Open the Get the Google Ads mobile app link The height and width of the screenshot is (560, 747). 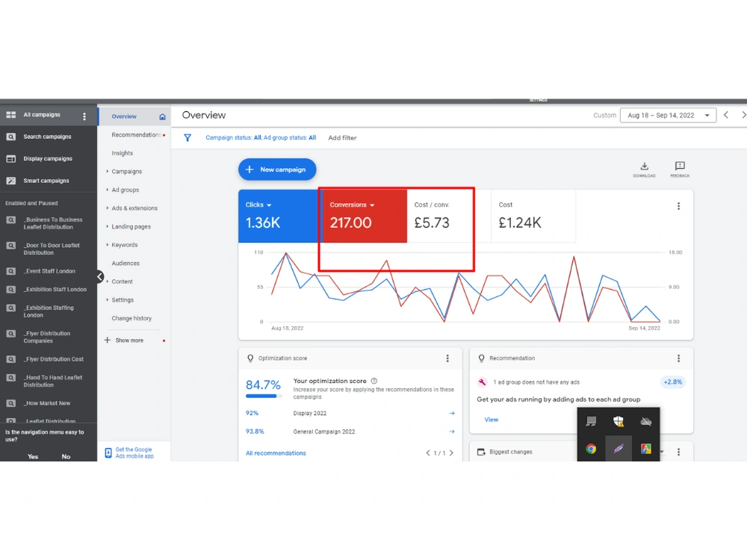point(134,453)
